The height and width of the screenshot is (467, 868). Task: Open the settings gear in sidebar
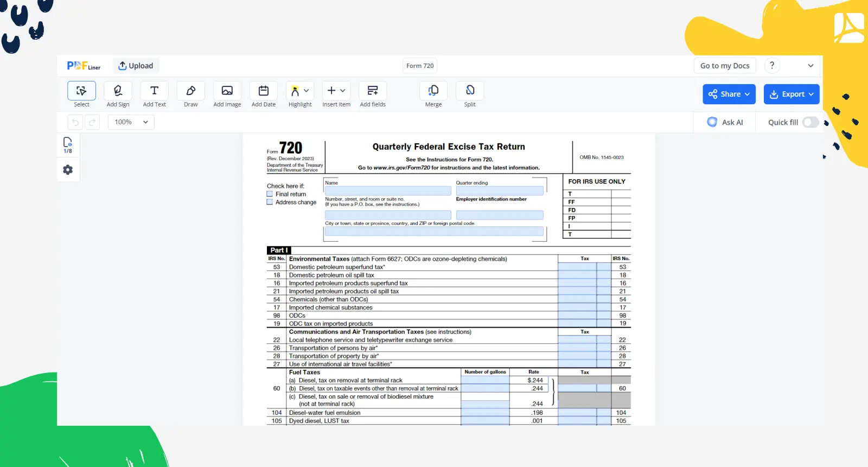[68, 170]
